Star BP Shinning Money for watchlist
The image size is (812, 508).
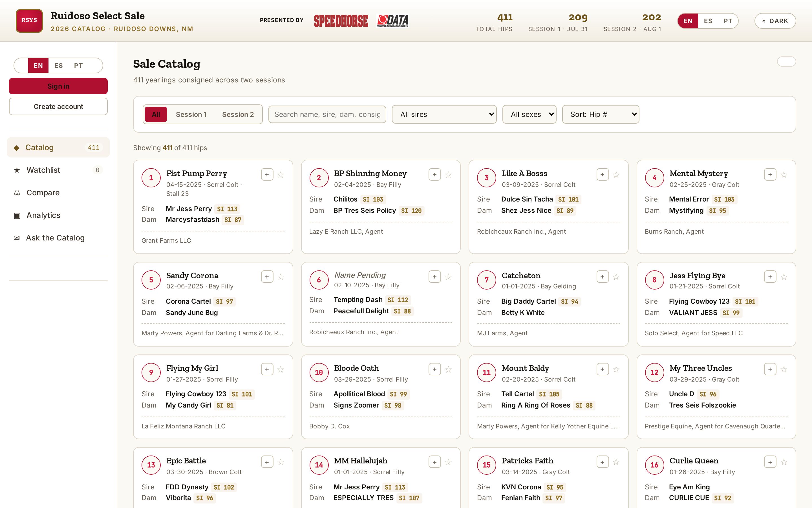pyautogui.click(x=448, y=174)
